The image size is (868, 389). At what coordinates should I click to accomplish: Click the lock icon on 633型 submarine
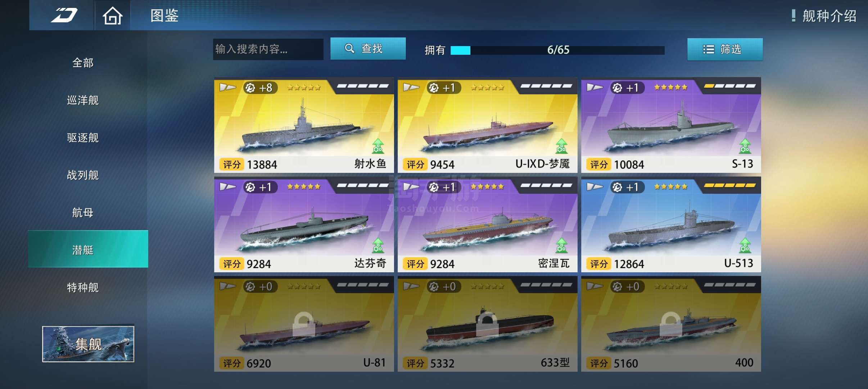tap(487, 324)
